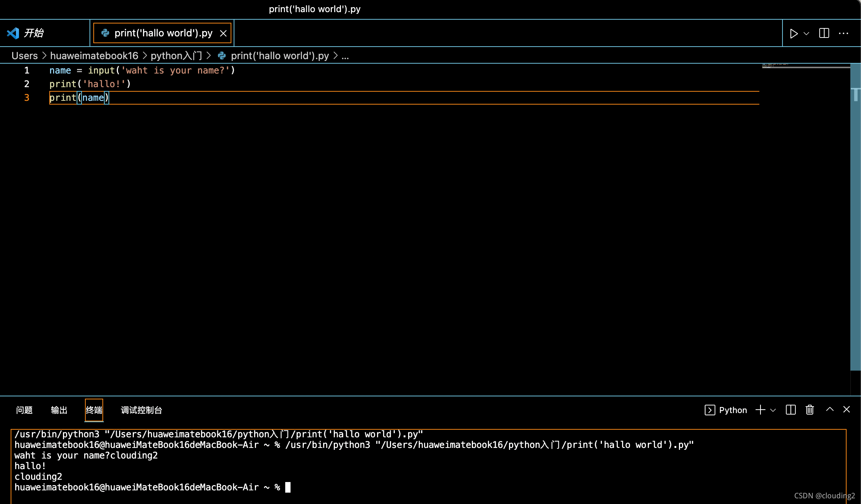861x504 pixels.
Task: Click the Python terminal shell label
Action: (x=732, y=410)
